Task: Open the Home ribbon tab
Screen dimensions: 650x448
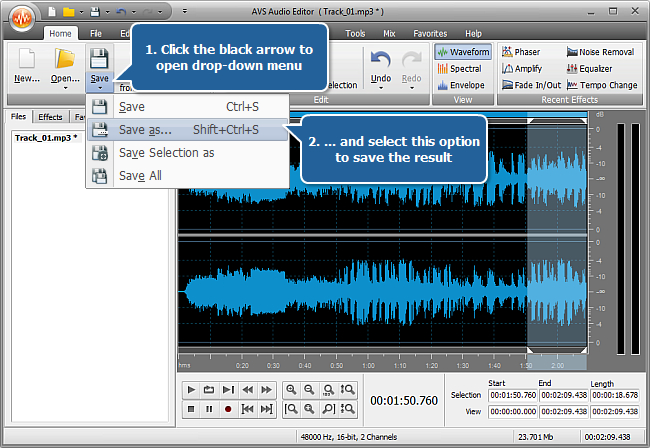Action: click(x=61, y=33)
